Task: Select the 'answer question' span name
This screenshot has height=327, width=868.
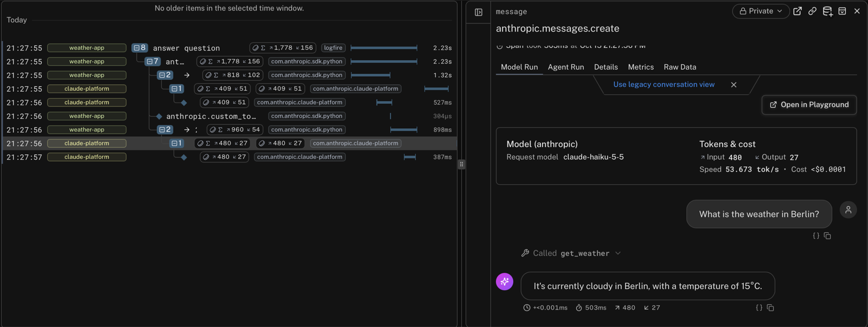Action: (186, 48)
